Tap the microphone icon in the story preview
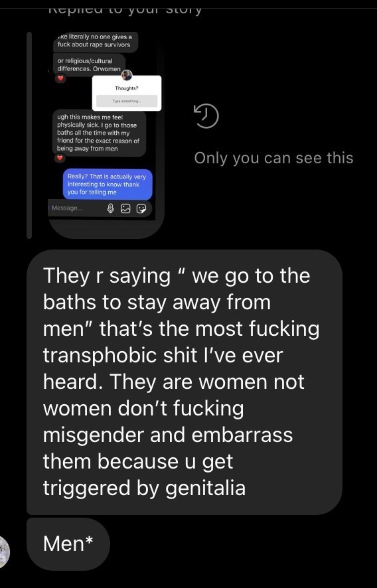 (111, 208)
